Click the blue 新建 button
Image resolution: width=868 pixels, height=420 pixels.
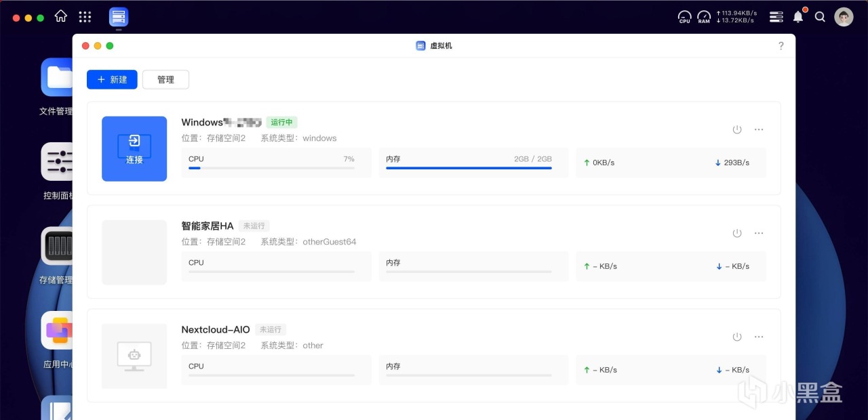tap(112, 79)
